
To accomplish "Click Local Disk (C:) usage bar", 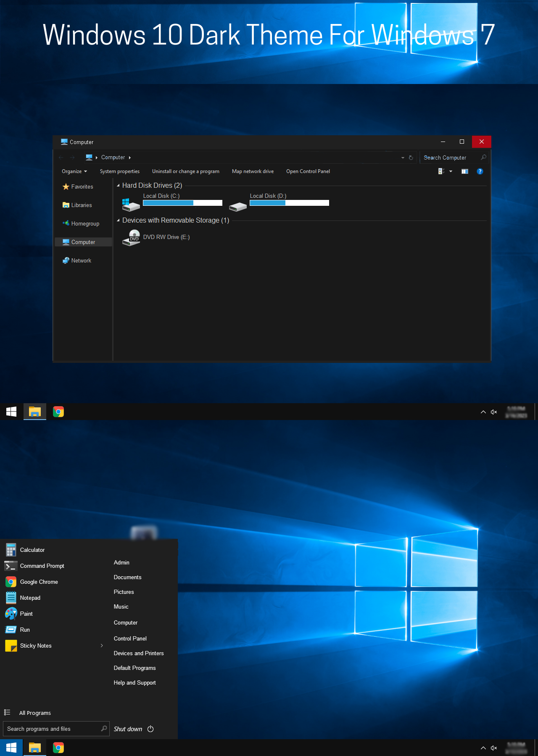I will pyautogui.click(x=182, y=203).
